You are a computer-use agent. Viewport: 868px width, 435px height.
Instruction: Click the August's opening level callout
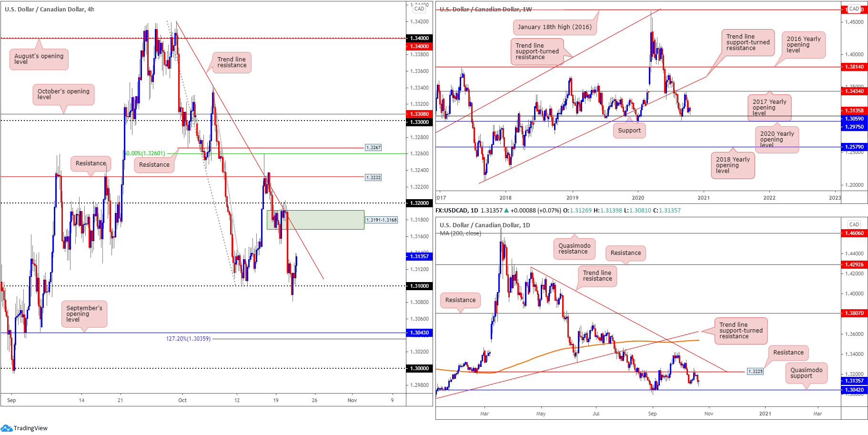pos(39,59)
